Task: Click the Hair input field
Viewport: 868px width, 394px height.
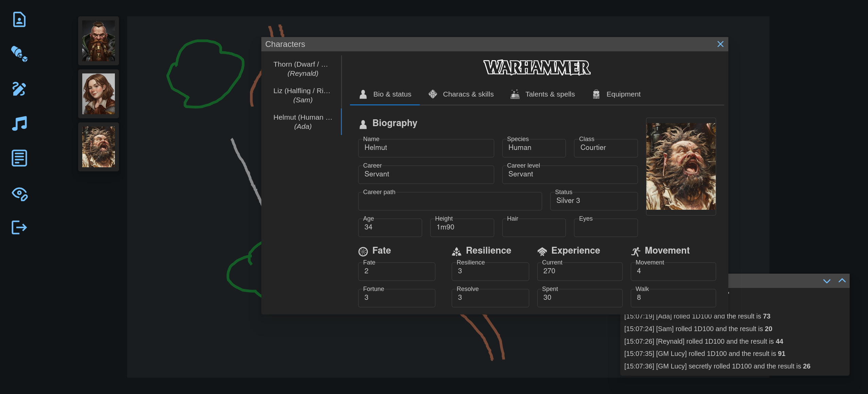Action: 534,228
